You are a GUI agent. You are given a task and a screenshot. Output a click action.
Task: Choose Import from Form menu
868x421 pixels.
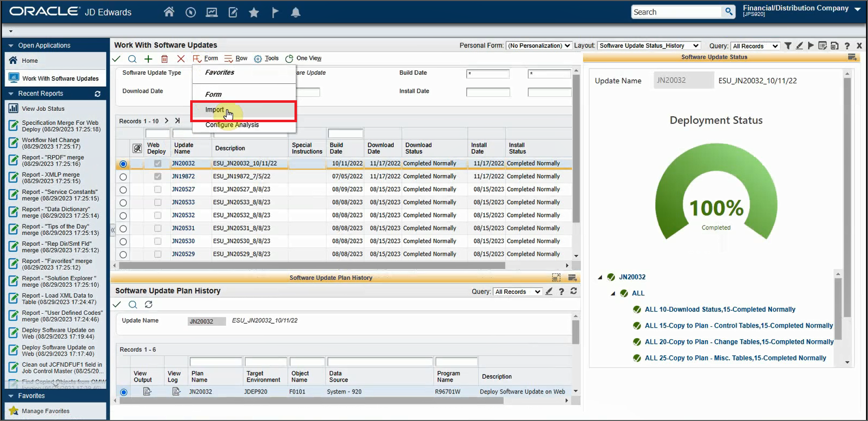click(244, 110)
